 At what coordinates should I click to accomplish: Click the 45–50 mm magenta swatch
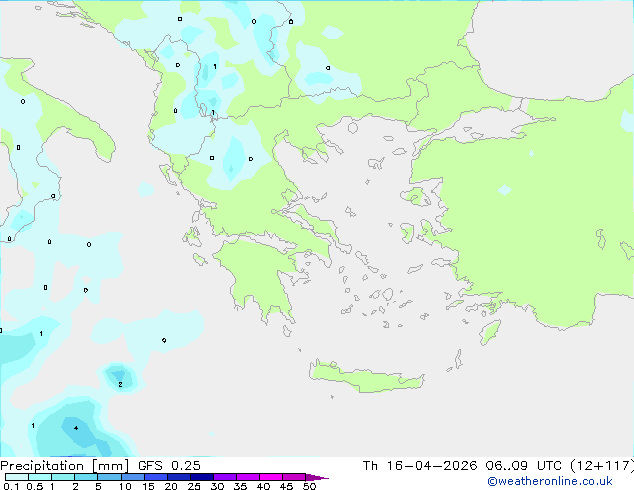(x=294, y=477)
